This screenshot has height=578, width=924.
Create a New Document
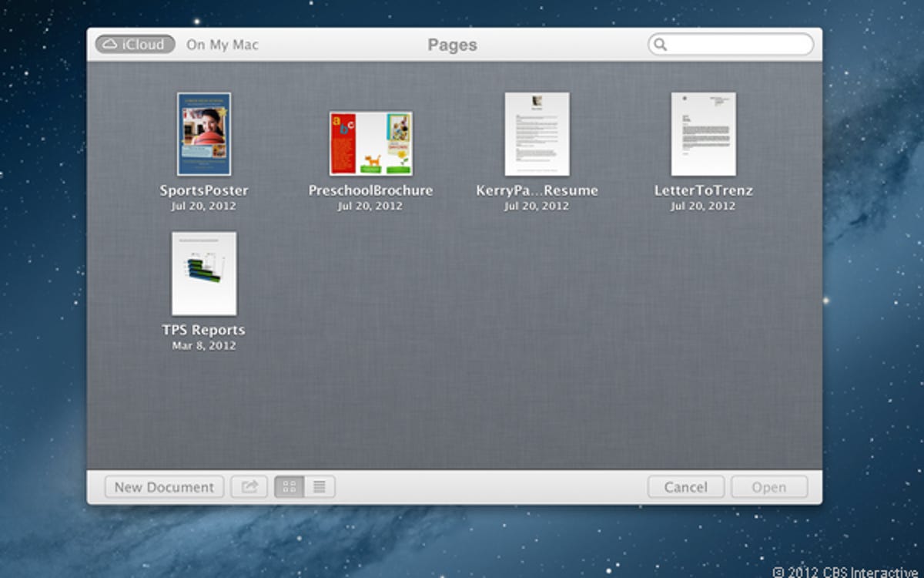point(162,486)
